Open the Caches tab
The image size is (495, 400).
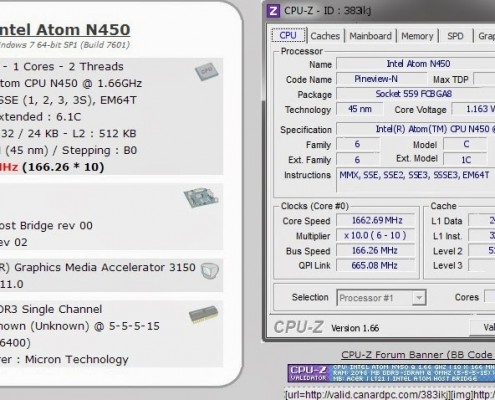(x=325, y=36)
